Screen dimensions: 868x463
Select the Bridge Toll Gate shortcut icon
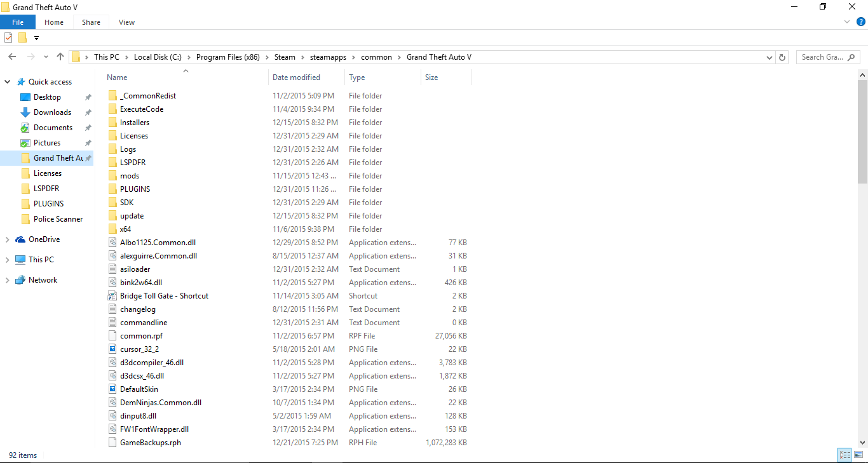[x=112, y=296]
